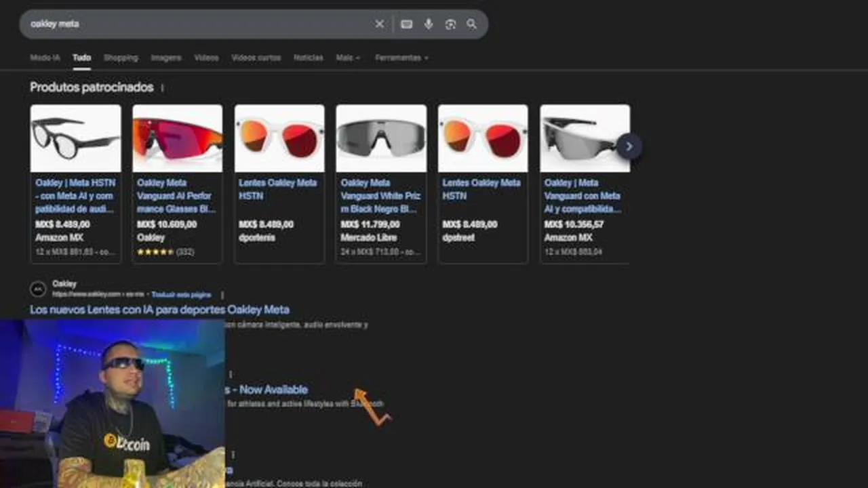Click the Mercado Libre seller name
Image resolution: width=868 pixels, height=488 pixels.
point(368,238)
